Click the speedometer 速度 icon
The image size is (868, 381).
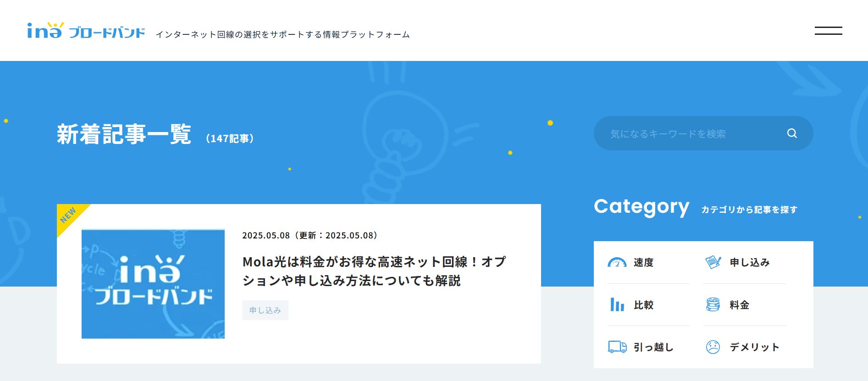point(617,262)
